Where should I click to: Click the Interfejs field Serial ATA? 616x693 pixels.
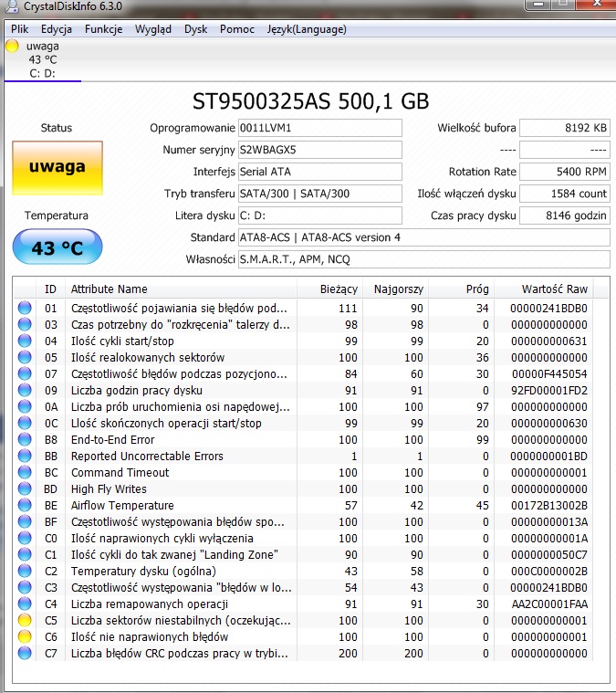320,172
